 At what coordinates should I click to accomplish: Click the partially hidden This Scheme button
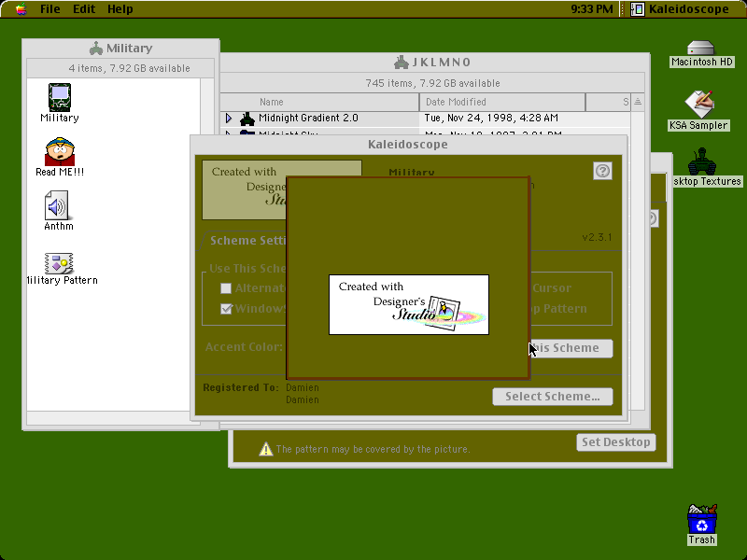[x=571, y=348]
